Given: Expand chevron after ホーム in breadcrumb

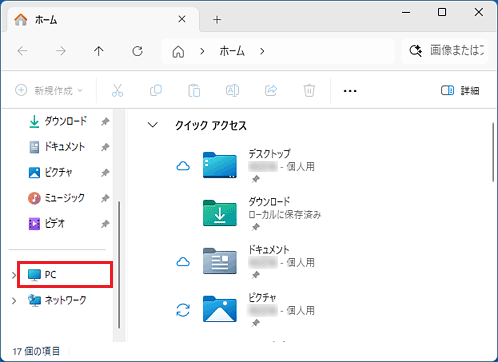Looking at the screenshot, I should pos(262,51).
